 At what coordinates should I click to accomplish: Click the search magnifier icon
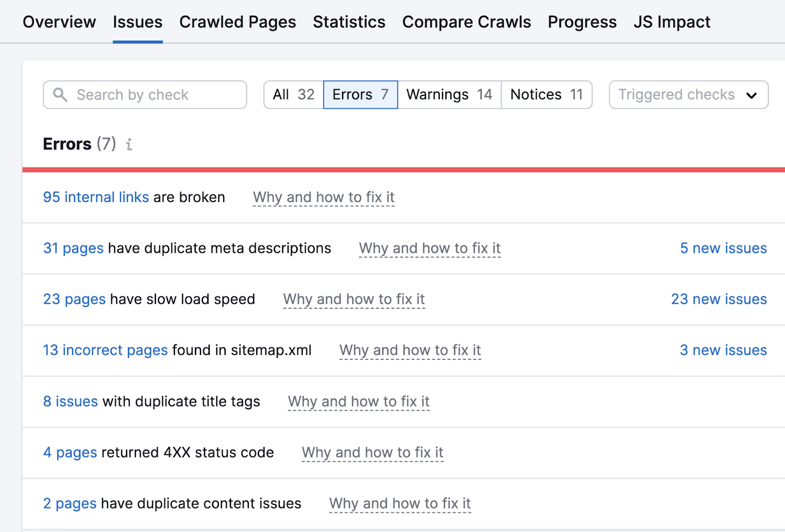tap(60, 95)
